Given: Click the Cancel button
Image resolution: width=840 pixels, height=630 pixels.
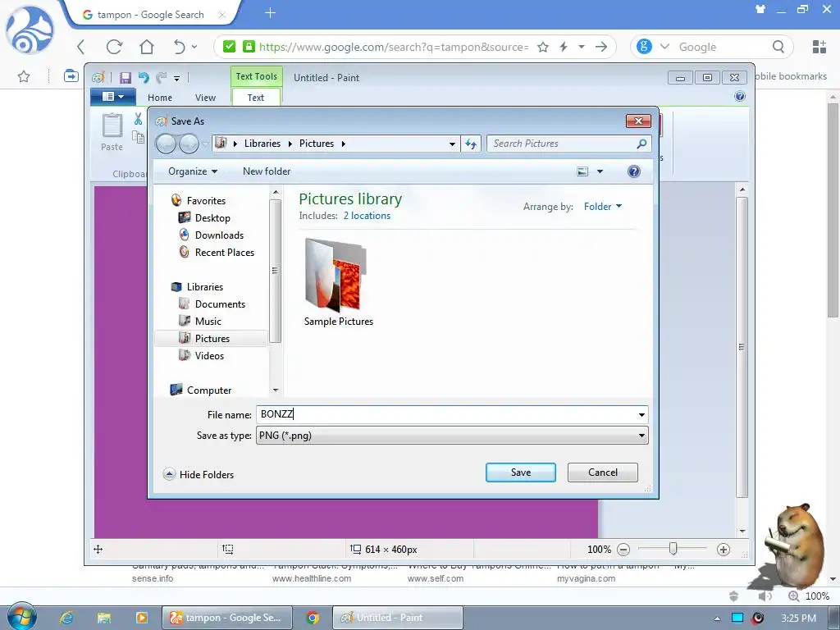Looking at the screenshot, I should click(603, 472).
